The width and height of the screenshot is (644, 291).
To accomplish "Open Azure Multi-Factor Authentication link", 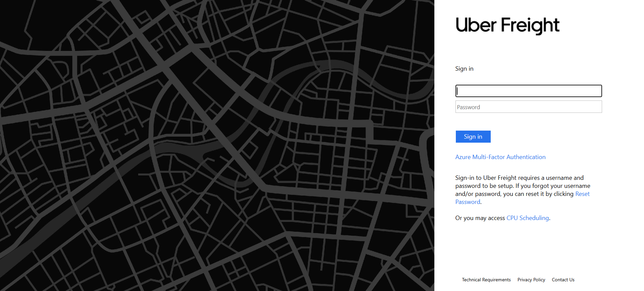I will click(500, 157).
